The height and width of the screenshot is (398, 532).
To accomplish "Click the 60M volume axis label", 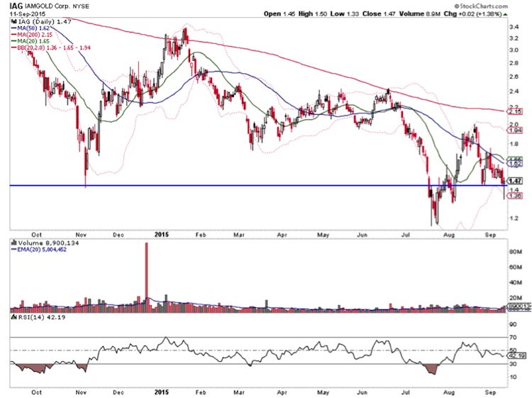I will pyautogui.click(x=516, y=267).
